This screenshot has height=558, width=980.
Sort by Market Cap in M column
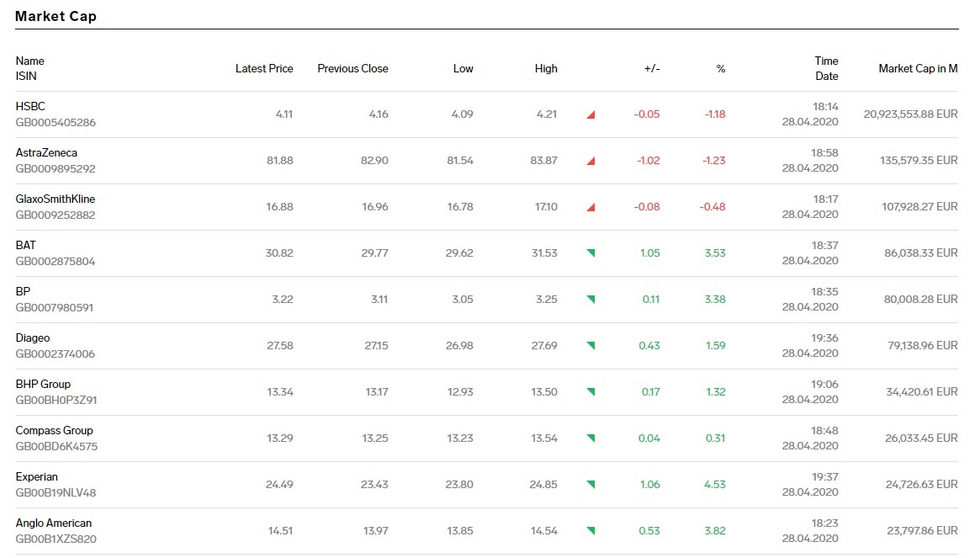tap(918, 69)
